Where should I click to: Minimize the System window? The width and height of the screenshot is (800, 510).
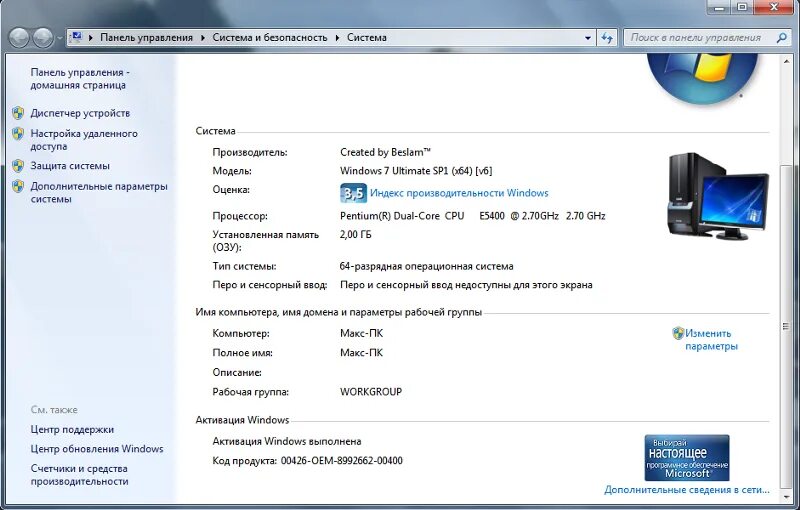pos(719,7)
